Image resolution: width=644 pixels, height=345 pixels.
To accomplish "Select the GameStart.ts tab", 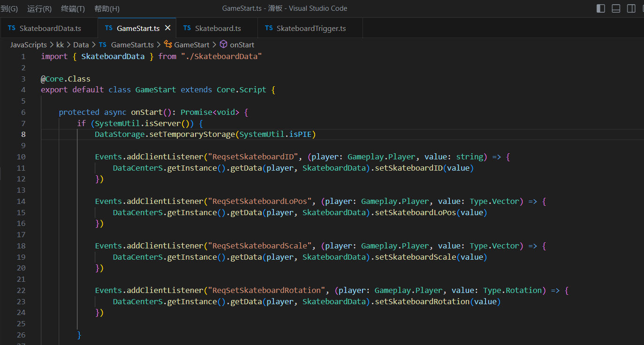I will point(137,28).
